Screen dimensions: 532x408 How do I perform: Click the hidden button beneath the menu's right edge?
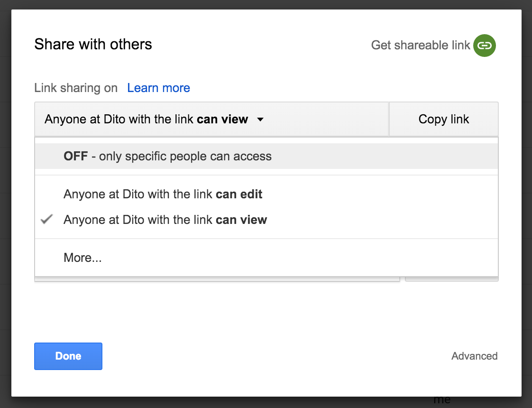(451, 279)
